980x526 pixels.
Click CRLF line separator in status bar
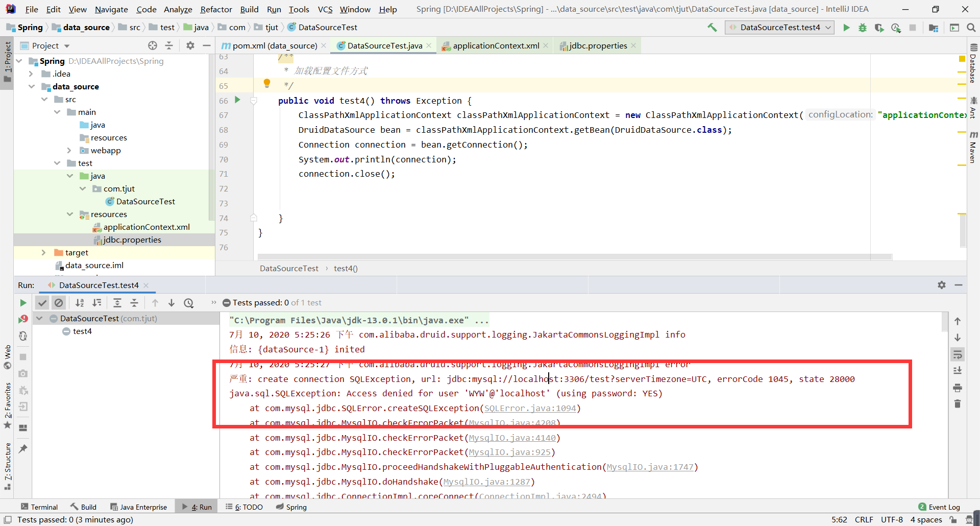[864, 519]
